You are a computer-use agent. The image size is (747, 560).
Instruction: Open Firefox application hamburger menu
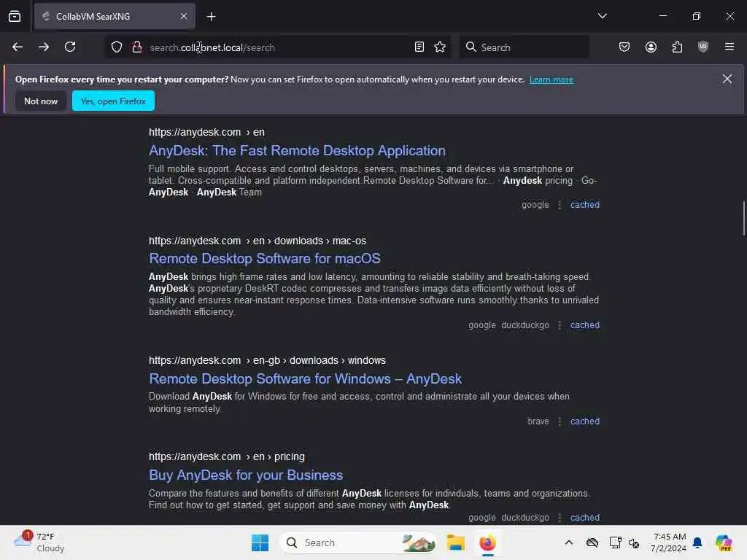[x=729, y=47]
